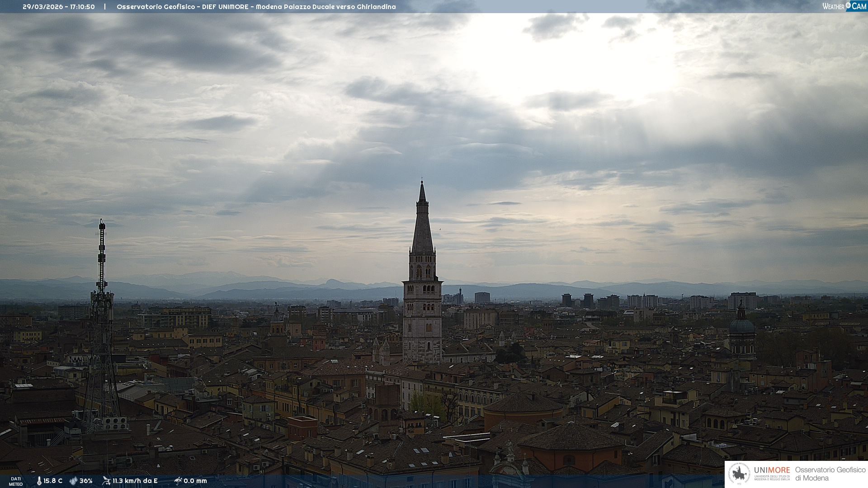Click the rain umbrella precipitation icon
This screenshot has height=488, width=868.
[178, 481]
